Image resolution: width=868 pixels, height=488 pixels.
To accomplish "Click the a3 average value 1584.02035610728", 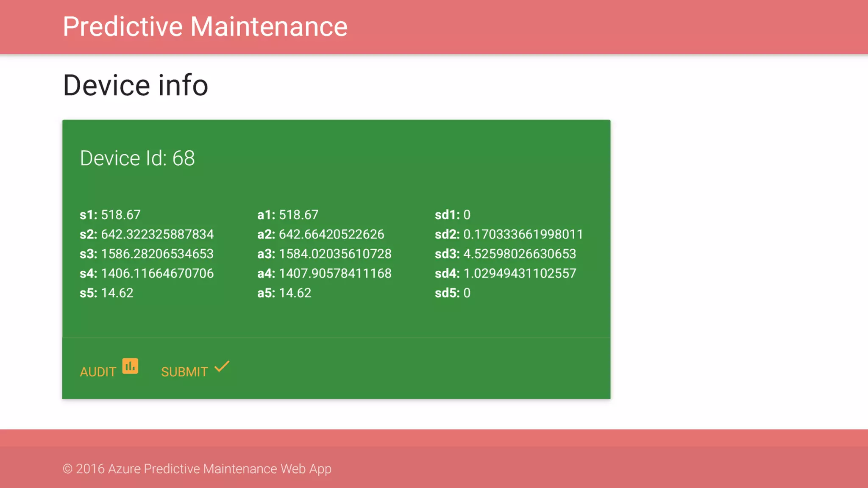I will point(335,254).
